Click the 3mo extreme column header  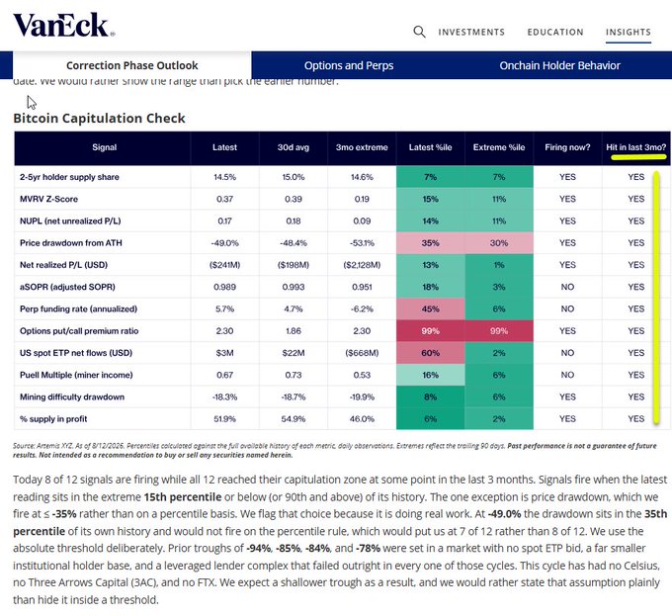362,147
